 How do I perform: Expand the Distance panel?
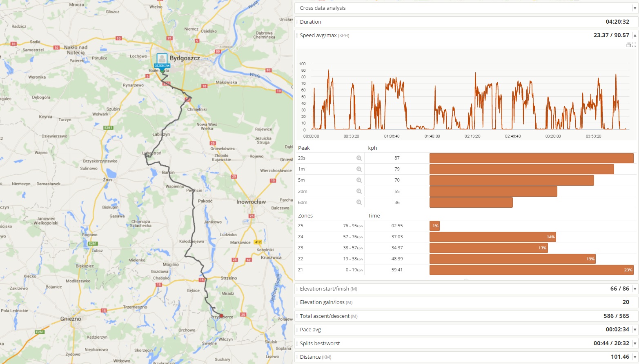[635, 357]
